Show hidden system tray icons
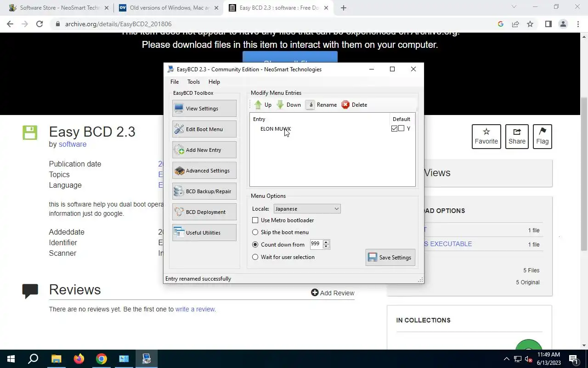Screen dimensions: 588x368 click(x=507, y=359)
